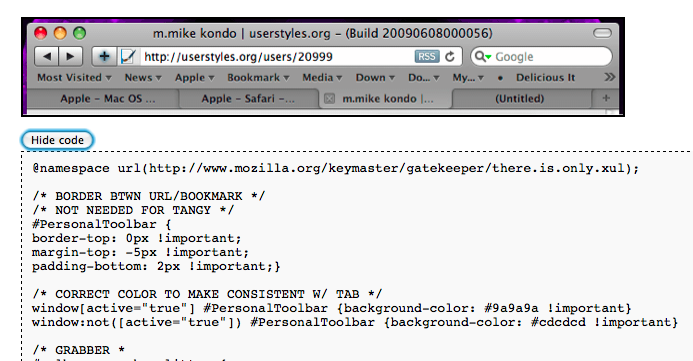693x361 pixels.
Task: Open a new tab with the plus button
Action: 606,98
